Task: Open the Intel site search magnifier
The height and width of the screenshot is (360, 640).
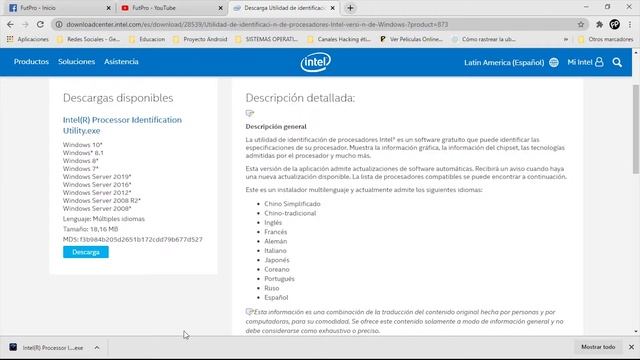Action: tap(617, 62)
